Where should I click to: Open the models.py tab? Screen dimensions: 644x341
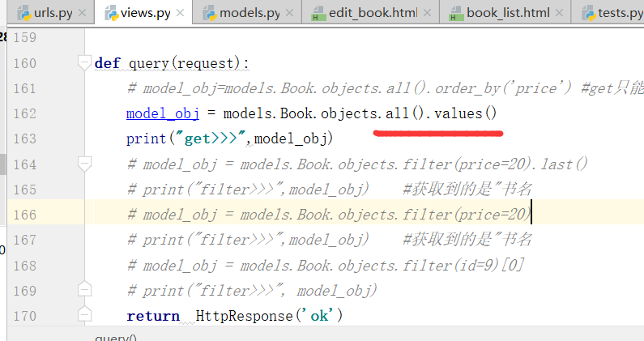(247, 13)
